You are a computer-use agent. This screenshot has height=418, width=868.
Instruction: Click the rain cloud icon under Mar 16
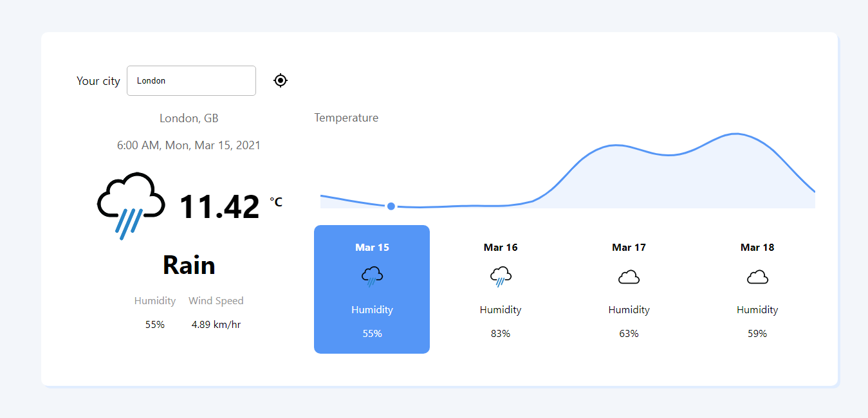[x=501, y=275]
